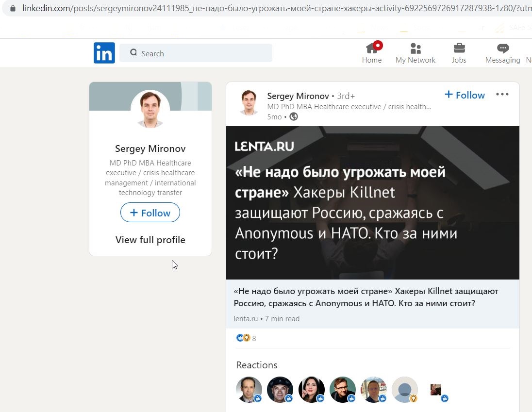532x412 pixels.
Task: Open the post's three-dot options menu
Action: click(x=502, y=94)
